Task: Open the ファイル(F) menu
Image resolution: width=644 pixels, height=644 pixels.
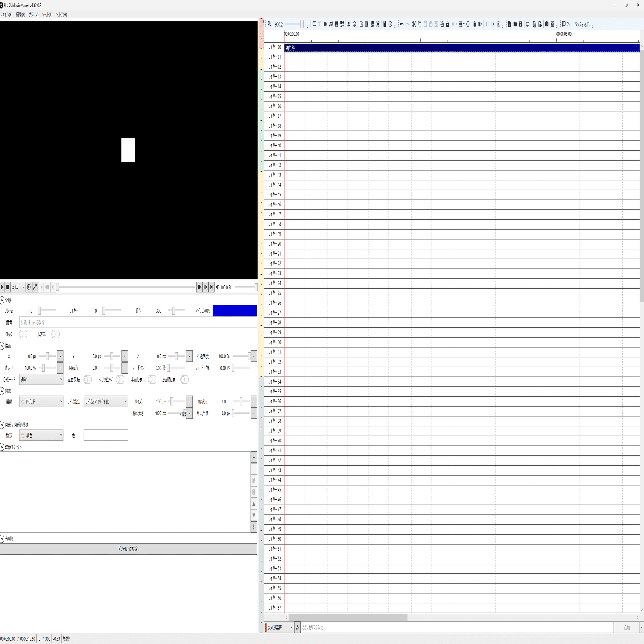Action: click(x=6, y=15)
